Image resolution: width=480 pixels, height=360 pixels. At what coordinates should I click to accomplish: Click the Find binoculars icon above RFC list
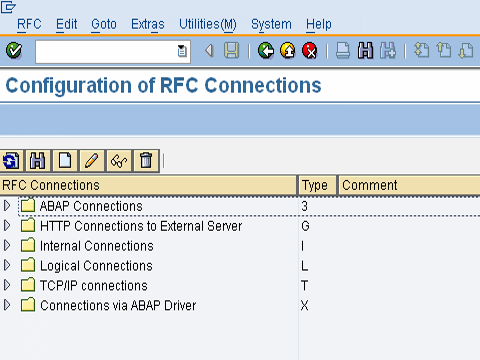click(37, 161)
